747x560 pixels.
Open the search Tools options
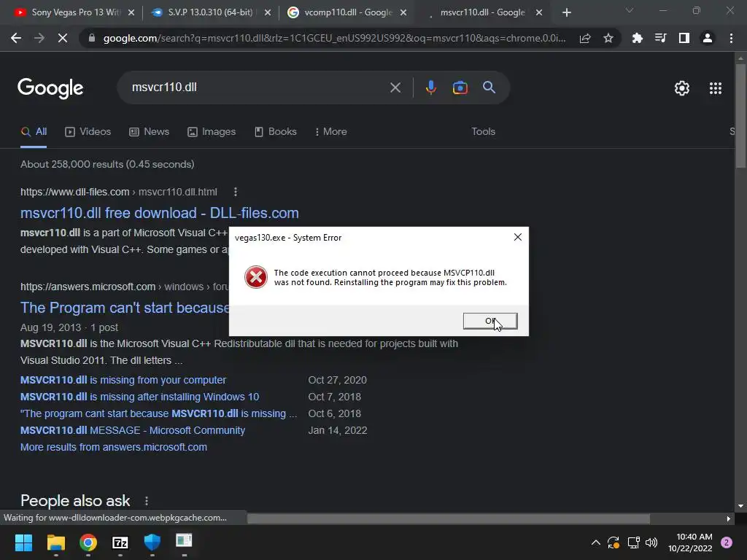tap(483, 132)
